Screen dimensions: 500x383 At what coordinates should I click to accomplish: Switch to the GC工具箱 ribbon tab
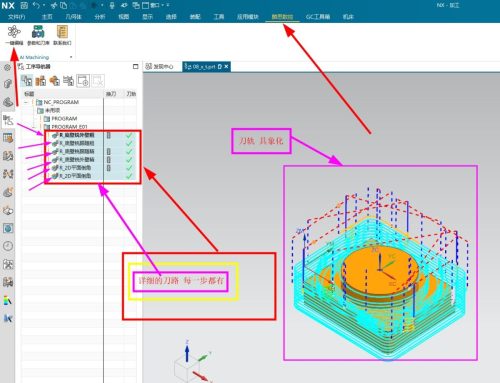click(318, 17)
